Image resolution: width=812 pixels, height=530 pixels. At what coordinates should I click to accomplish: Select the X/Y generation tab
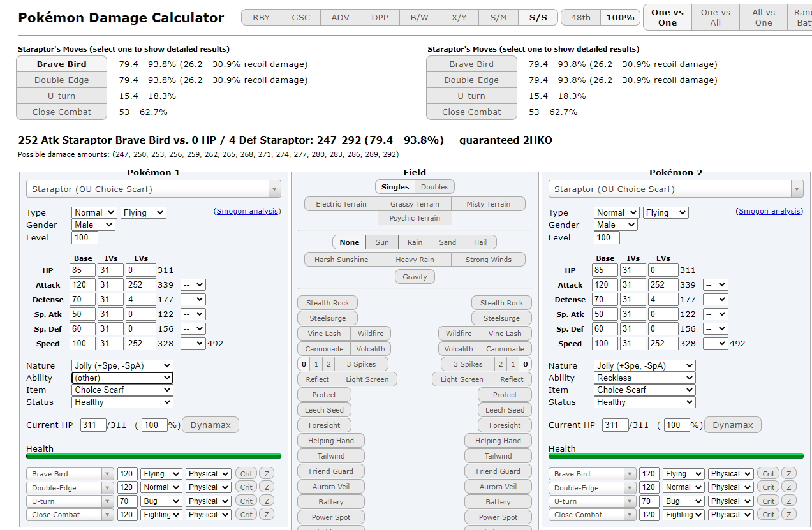pos(459,17)
